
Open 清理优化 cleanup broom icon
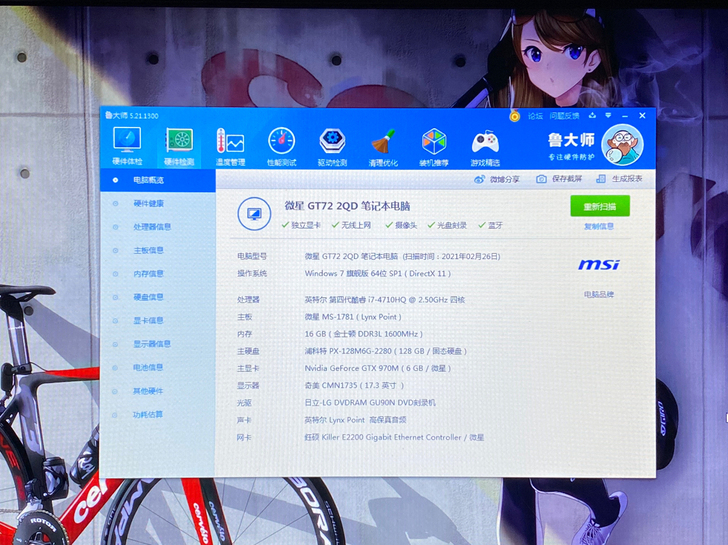pyautogui.click(x=383, y=147)
